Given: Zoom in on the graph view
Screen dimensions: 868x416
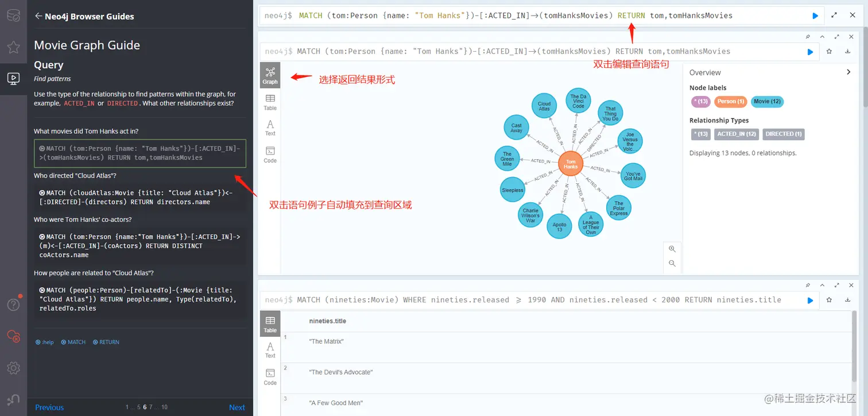Looking at the screenshot, I should tap(672, 249).
